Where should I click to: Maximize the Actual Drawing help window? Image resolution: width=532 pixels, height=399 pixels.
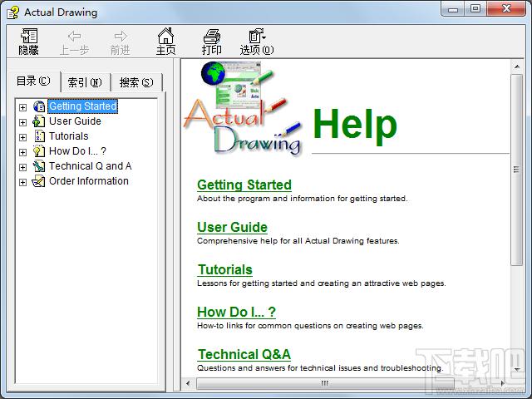point(475,9)
